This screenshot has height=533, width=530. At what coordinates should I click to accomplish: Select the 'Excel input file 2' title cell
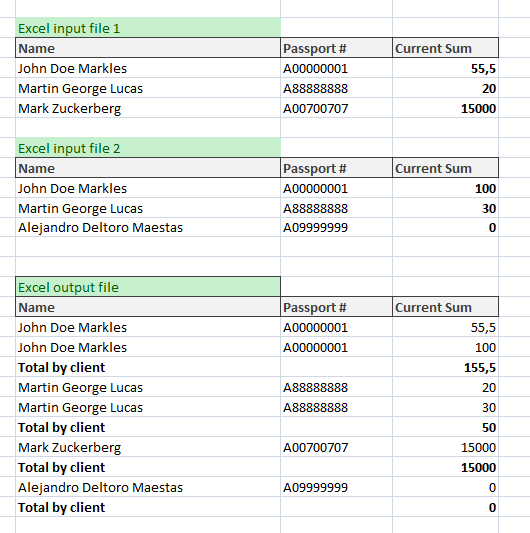point(148,148)
